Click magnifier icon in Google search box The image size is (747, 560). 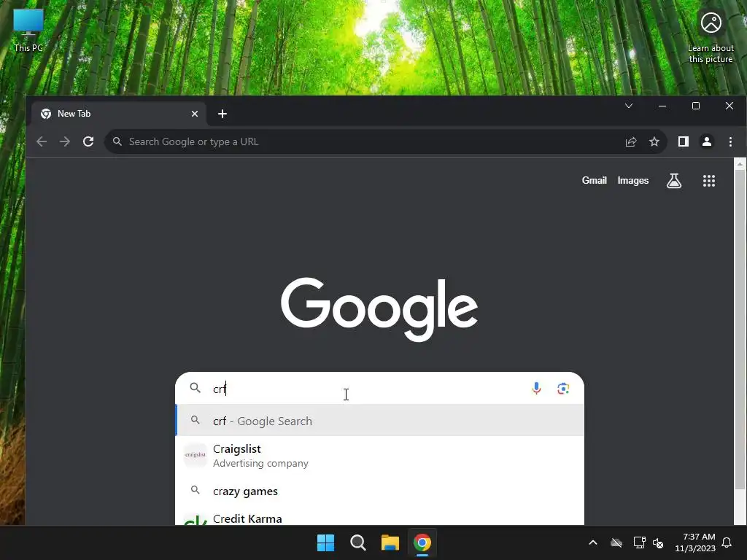(x=195, y=388)
